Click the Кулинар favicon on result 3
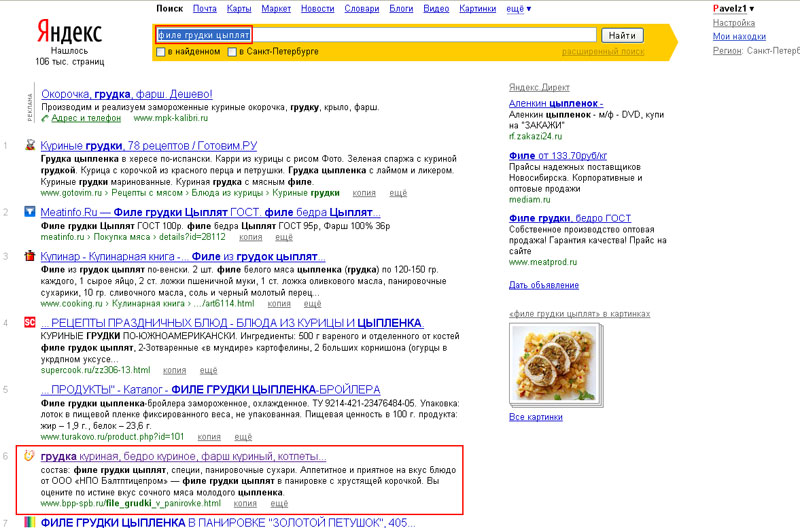The image size is (800, 528). coord(30,256)
